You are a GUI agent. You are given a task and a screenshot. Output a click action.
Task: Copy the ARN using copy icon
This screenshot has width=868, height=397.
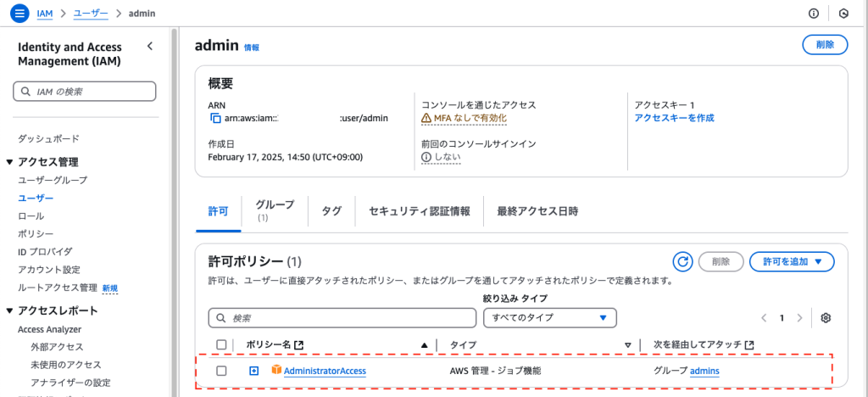(215, 118)
